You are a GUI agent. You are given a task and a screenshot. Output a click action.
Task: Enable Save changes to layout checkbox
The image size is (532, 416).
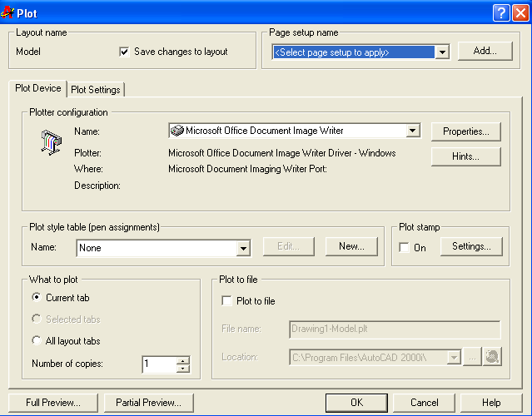126,52
